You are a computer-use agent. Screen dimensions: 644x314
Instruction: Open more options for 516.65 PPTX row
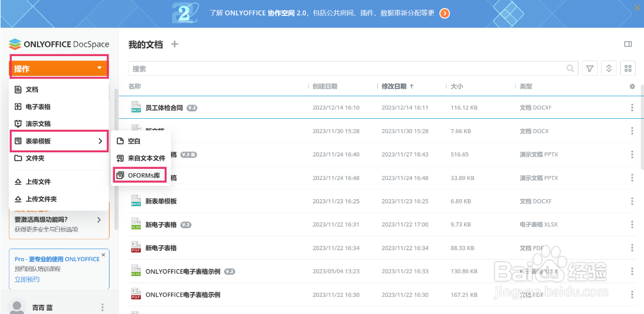[x=632, y=155]
